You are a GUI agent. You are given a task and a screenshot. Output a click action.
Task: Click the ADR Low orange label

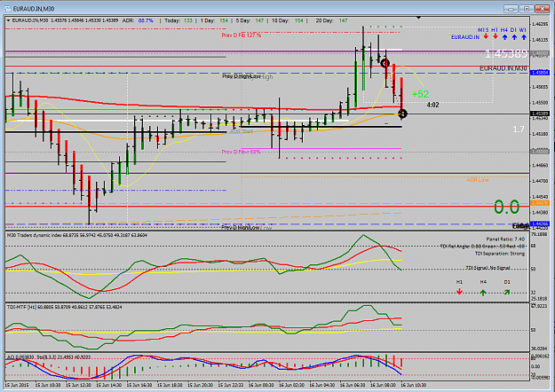point(478,180)
